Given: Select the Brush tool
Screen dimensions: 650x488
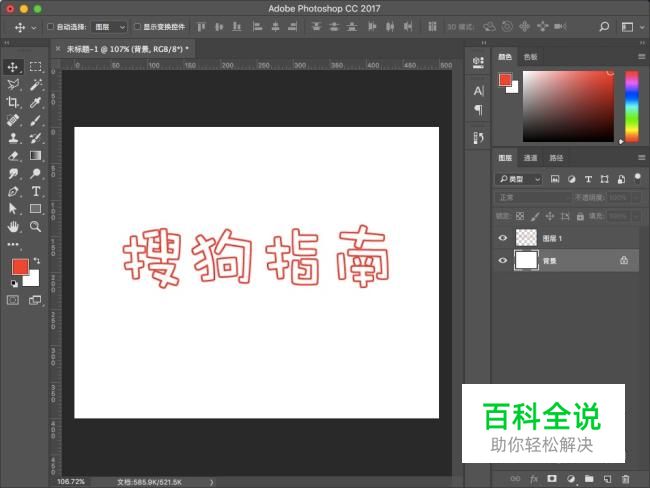Looking at the screenshot, I should click(35, 120).
